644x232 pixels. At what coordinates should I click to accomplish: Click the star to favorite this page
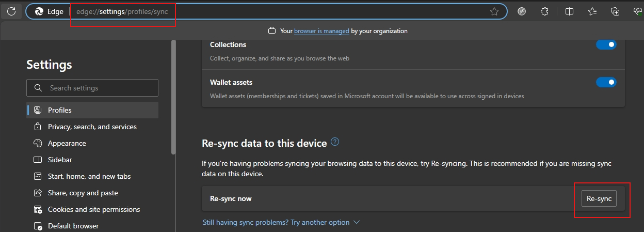(x=494, y=11)
